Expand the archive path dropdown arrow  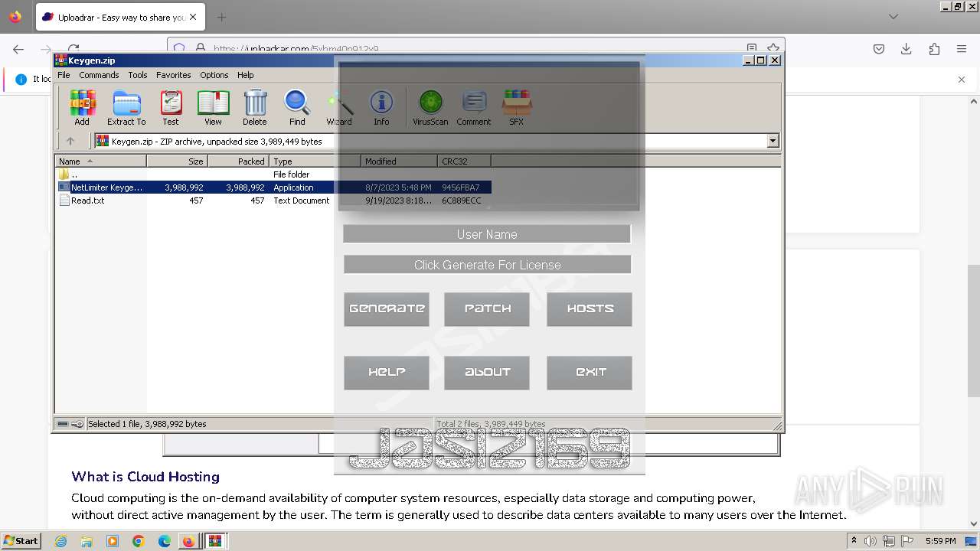(x=773, y=141)
